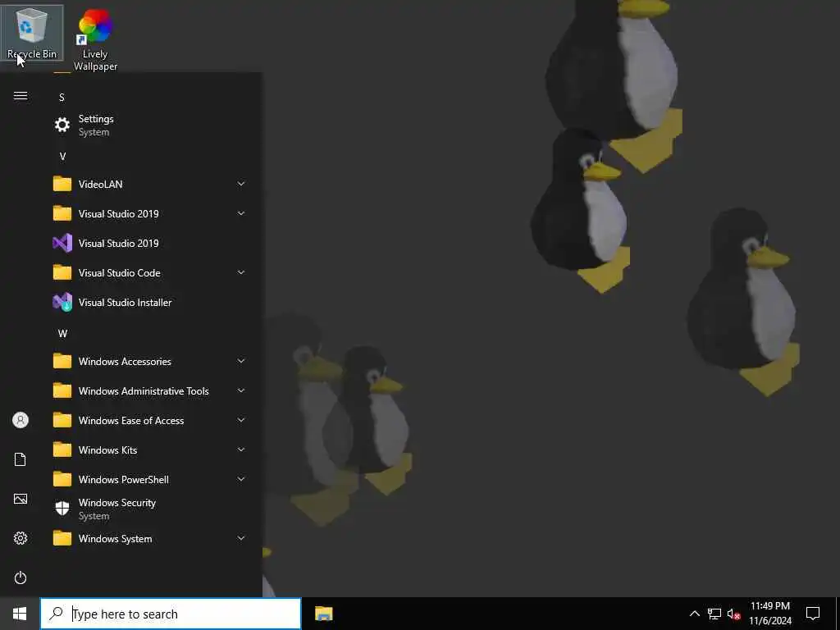Image resolution: width=840 pixels, height=630 pixels.
Task: Click the Start menu hamburger expand icon
Action: point(21,96)
